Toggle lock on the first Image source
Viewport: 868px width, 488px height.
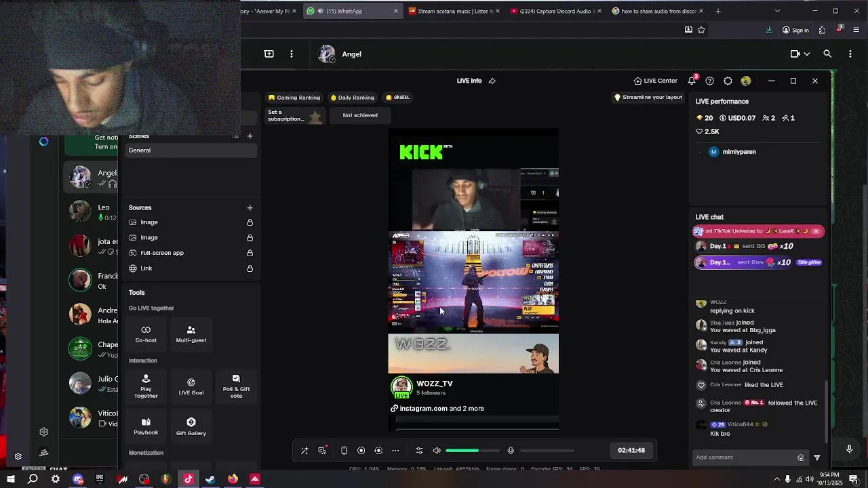(250, 222)
